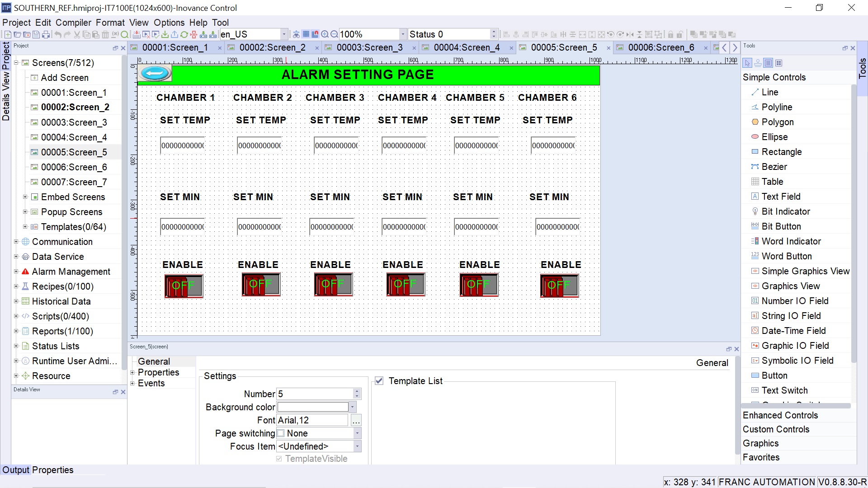Click the print toolbar icon

[46, 34]
